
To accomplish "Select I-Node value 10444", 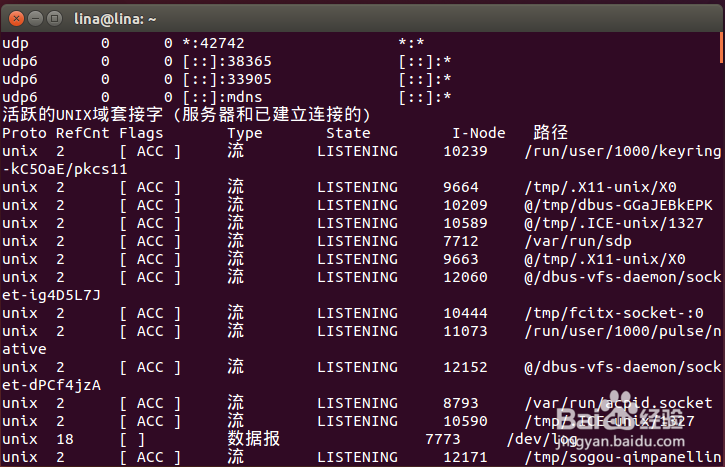I will tap(465, 313).
